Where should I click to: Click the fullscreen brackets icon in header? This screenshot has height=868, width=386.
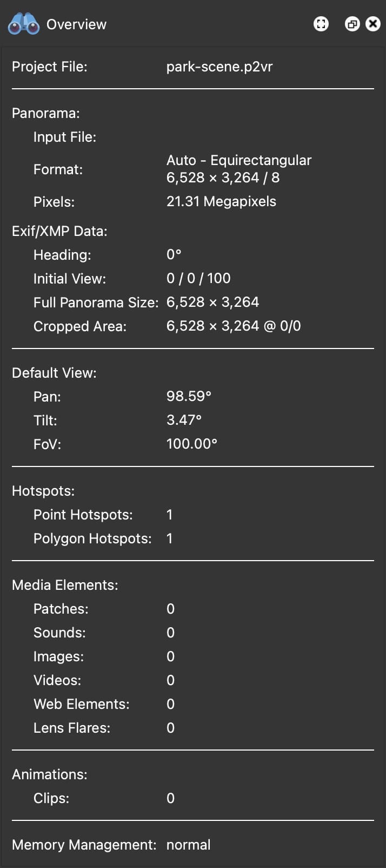[x=321, y=24]
